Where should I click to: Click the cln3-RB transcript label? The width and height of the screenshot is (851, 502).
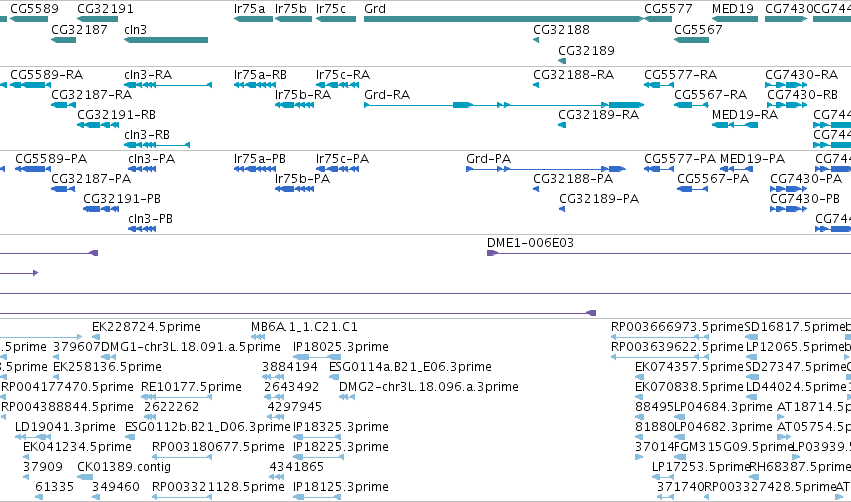(147, 134)
